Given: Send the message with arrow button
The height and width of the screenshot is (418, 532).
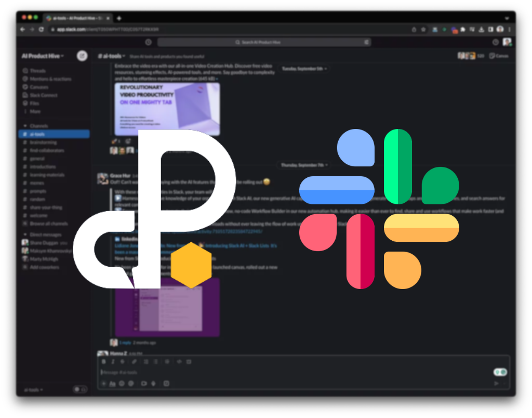Looking at the screenshot, I should click(x=496, y=383).
